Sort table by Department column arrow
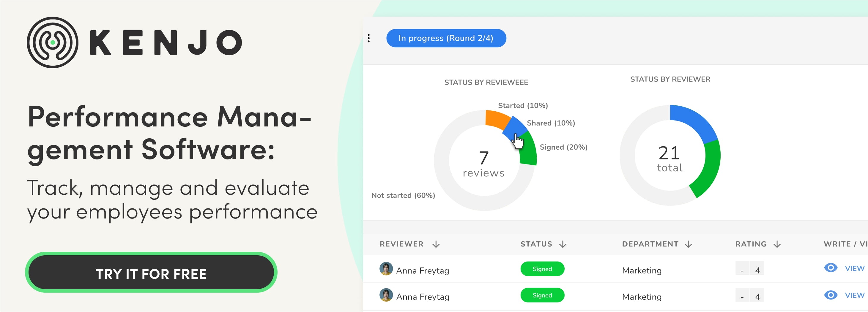Image resolution: width=868 pixels, height=312 pixels. 689,244
